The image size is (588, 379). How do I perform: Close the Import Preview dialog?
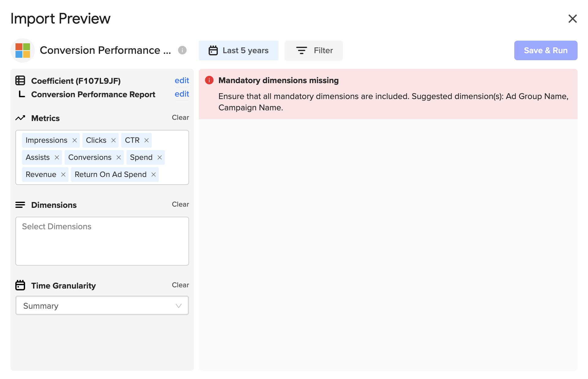tap(572, 19)
